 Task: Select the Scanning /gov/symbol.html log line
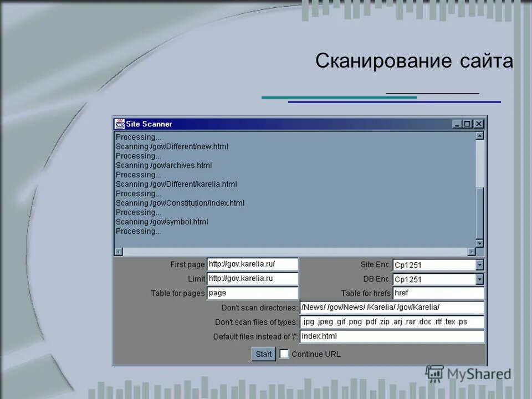click(x=162, y=222)
